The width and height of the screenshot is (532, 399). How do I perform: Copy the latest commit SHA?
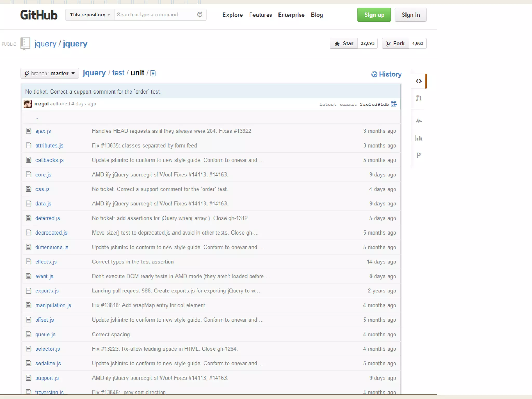tap(394, 104)
